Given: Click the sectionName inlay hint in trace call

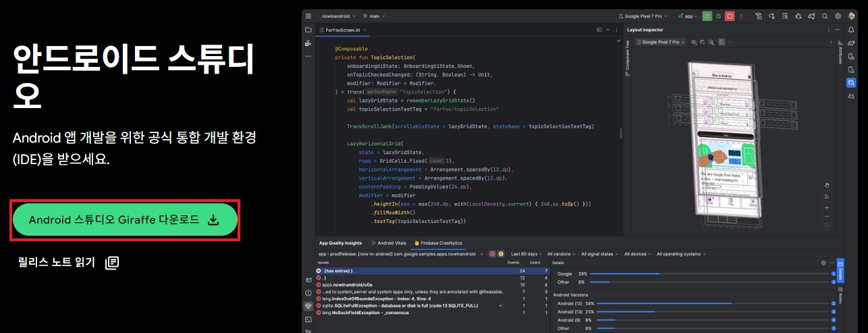Looking at the screenshot, I should pos(381,91).
